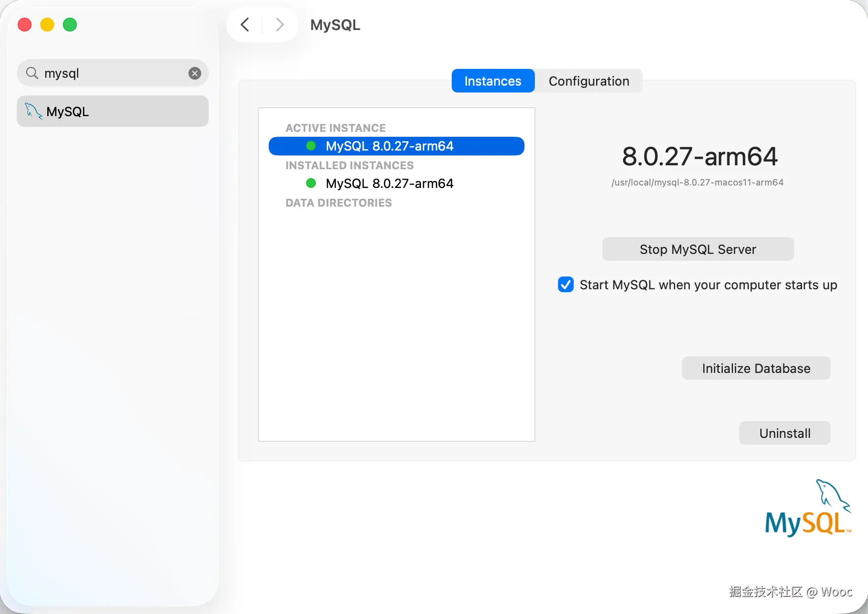
Task: Click the green status dot under Installed Instances
Action: 311,183
